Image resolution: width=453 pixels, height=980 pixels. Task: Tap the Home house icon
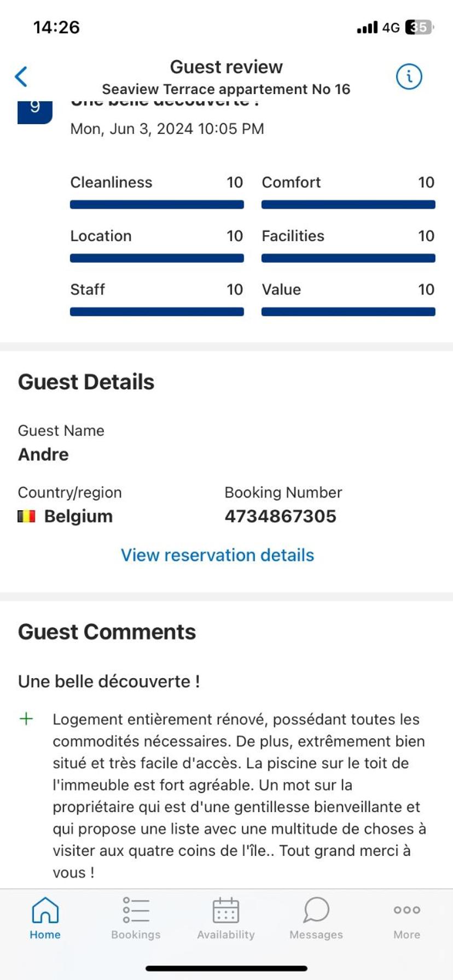pos(45,910)
